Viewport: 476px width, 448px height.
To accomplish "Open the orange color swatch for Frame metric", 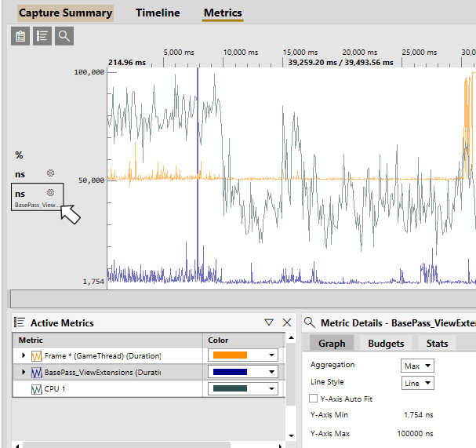I will point(243,355).
